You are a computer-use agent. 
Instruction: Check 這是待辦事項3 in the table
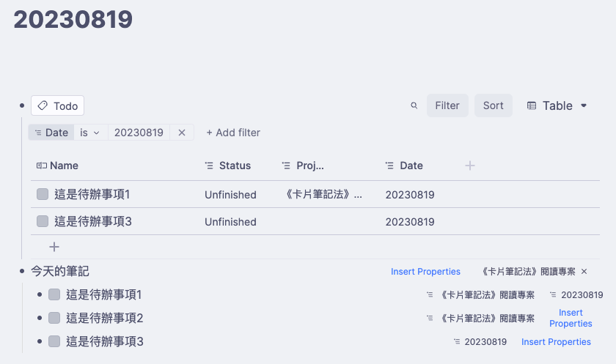pos(43,220)
